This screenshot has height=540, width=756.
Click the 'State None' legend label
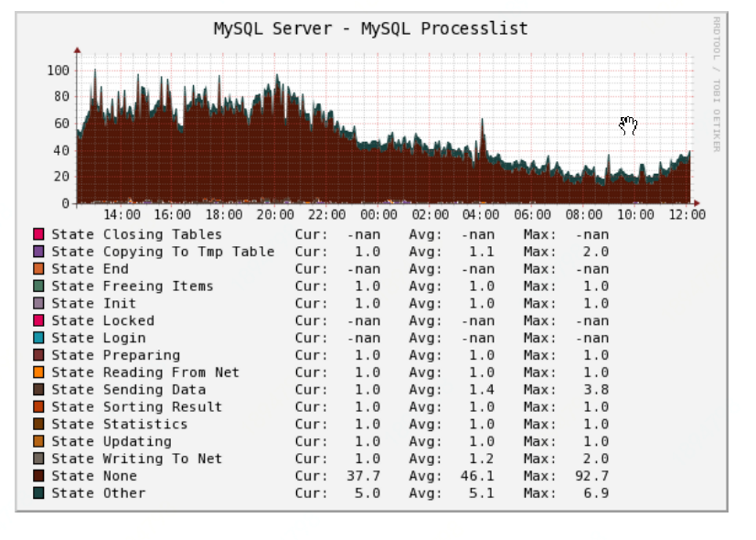(94, 476)
